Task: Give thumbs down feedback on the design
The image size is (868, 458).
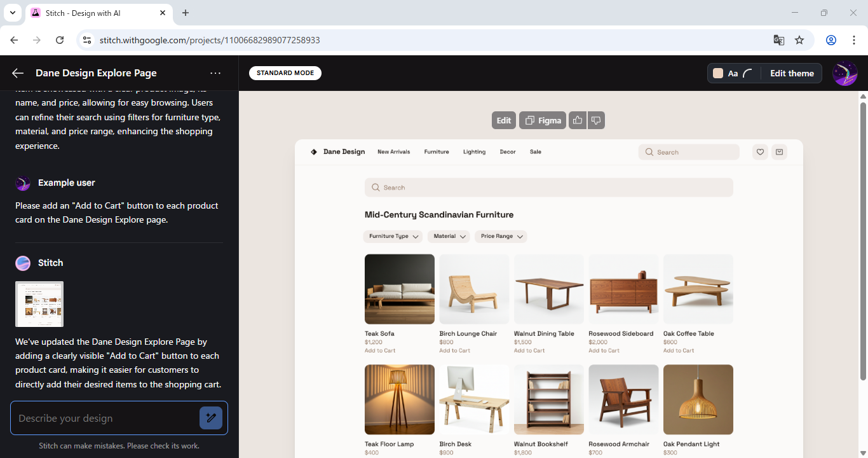Action: click(596, 120)
